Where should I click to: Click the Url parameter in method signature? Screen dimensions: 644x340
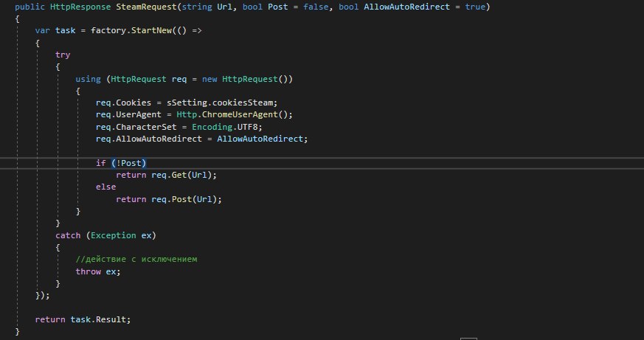pyautogui.click(x=225, y=7)
